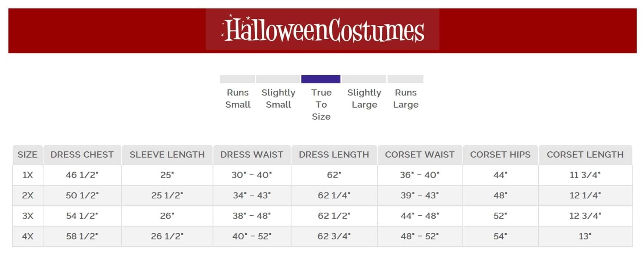Viewport: 644px width, 259px height.
Task: Click the 58 1/2" dress chest cell
Action: tap(82, 236)
